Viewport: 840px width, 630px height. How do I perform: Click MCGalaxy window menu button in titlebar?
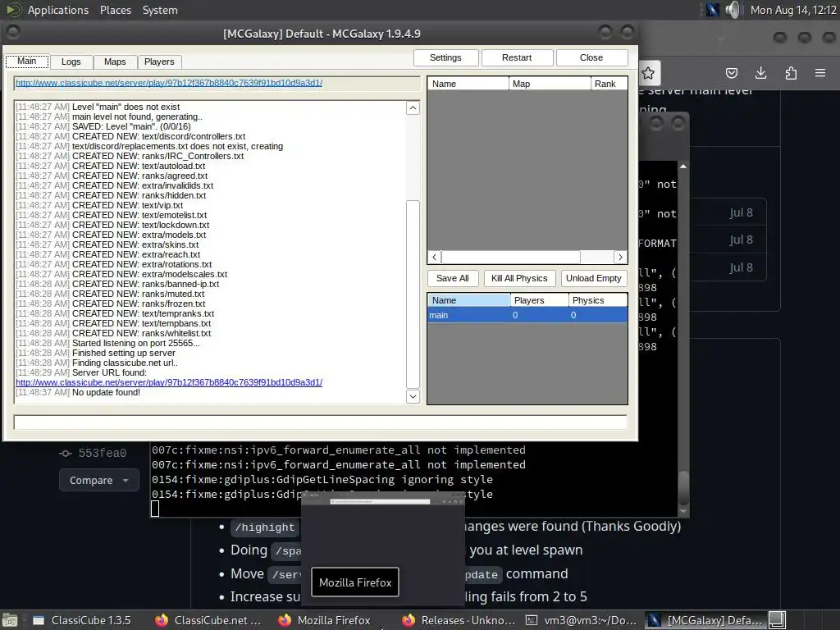pyautogui.click(x=13, y=33)
